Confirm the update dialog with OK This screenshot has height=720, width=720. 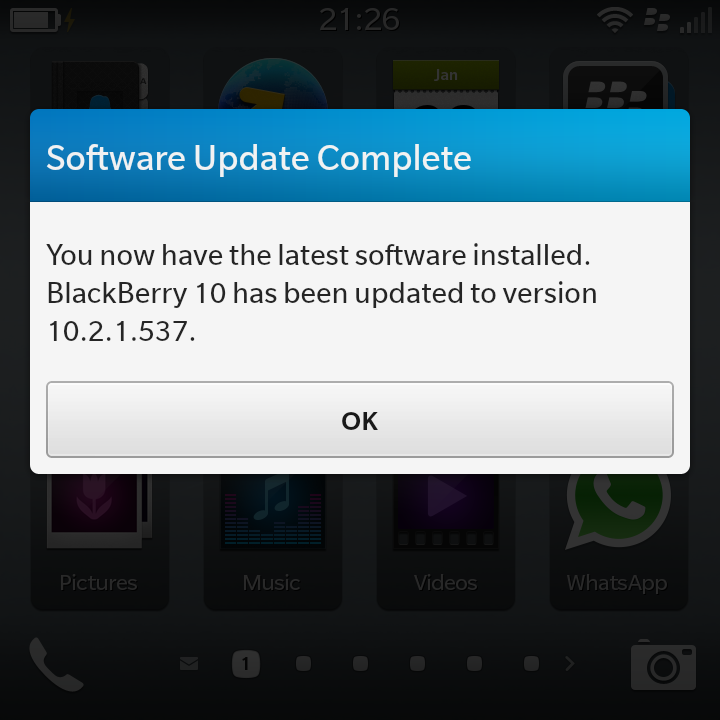point(360,419)
